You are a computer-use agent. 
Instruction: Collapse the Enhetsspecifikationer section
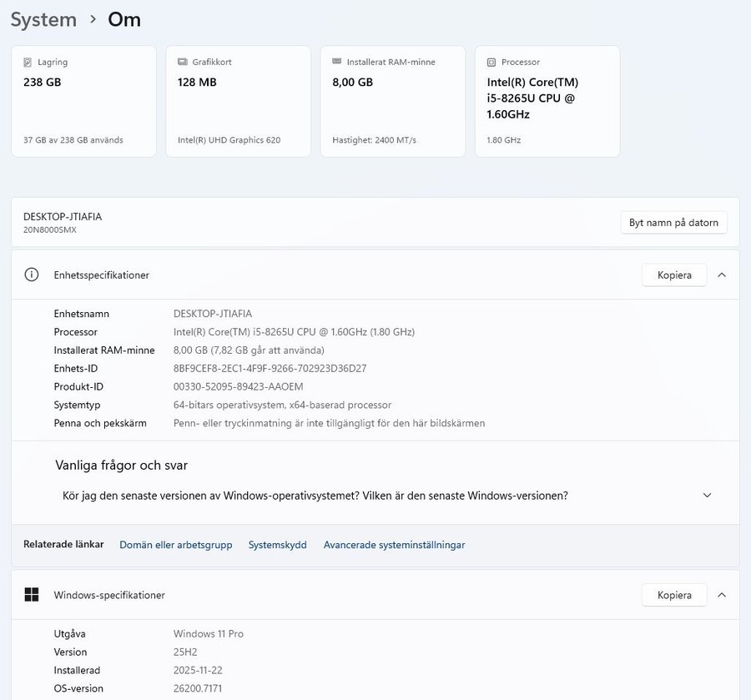(x=722, y=274)
